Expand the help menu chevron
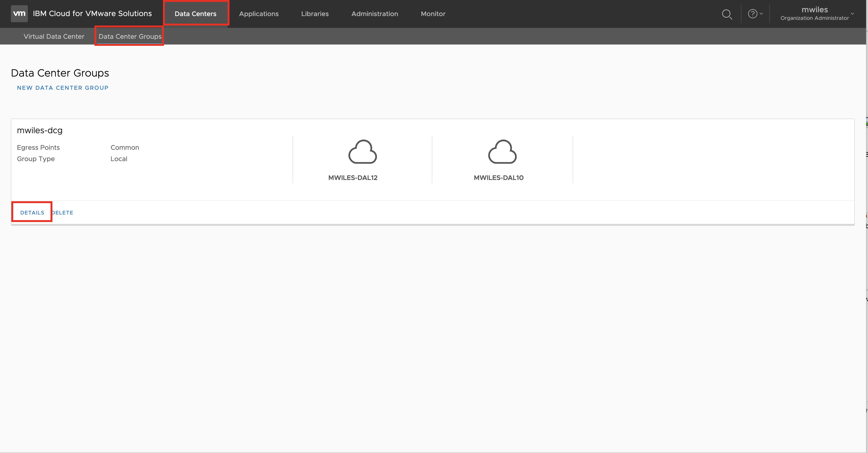 [761, 14]
